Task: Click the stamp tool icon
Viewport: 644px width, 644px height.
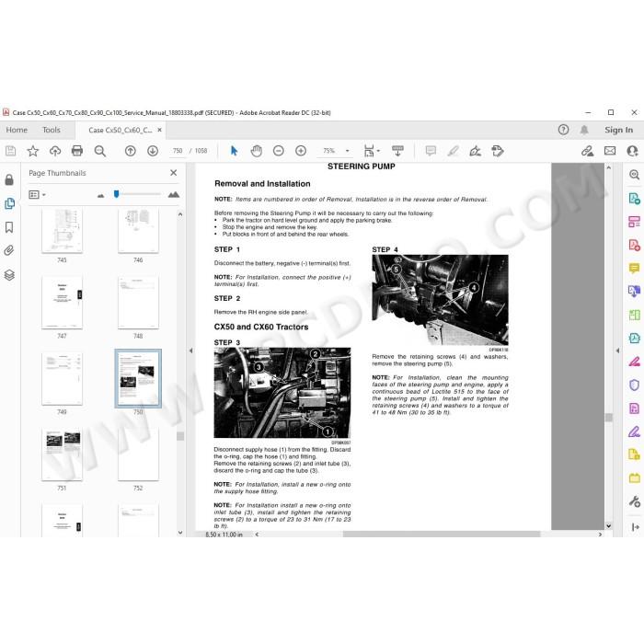Action: click(498, 151)
